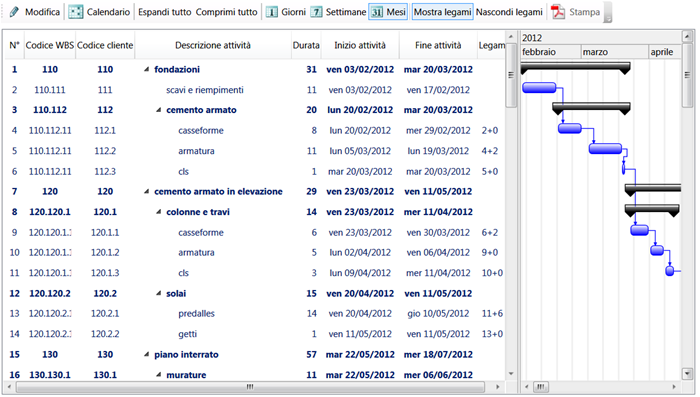
Task: Collapse the murature group
Action: 158,375
